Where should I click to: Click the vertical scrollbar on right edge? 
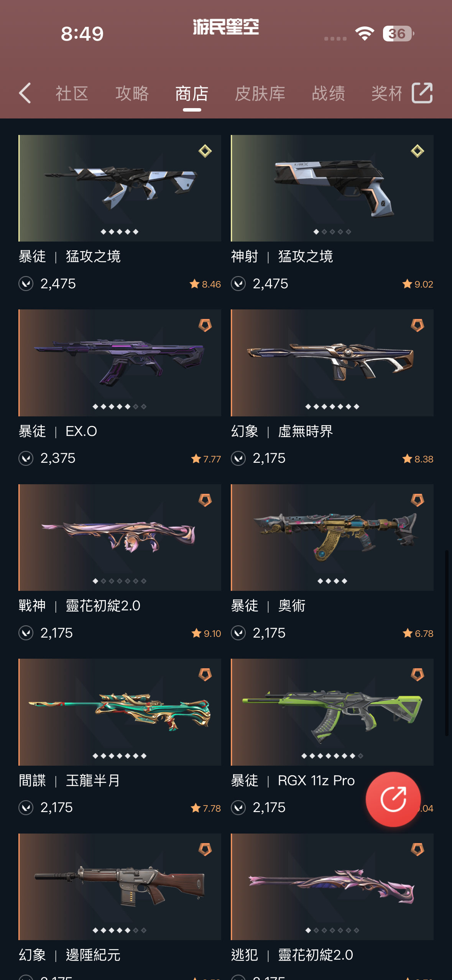[447, 643]
